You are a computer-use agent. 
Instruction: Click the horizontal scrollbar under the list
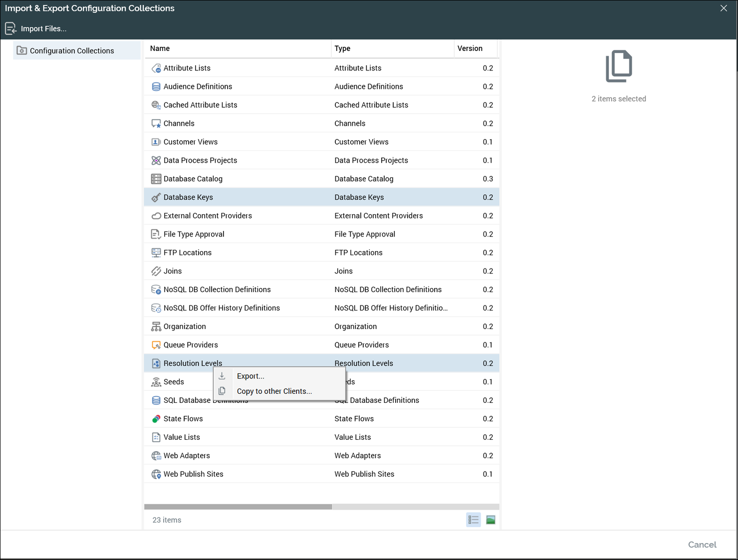click(238, 507)
